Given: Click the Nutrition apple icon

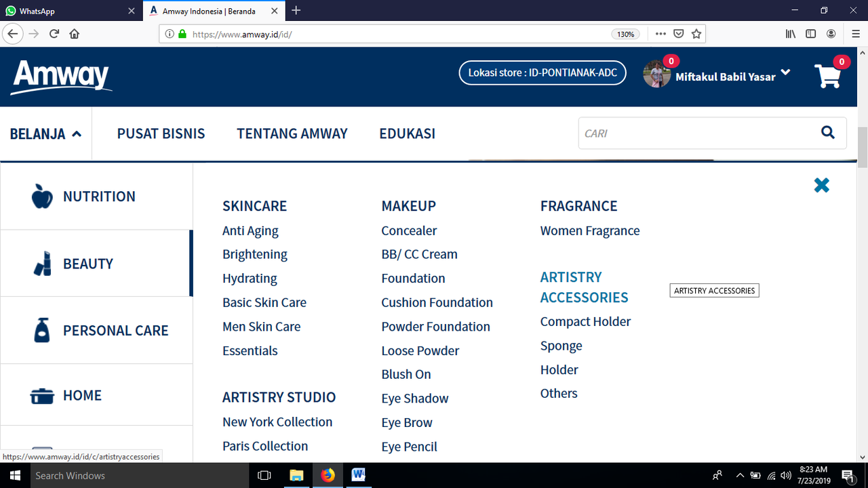Looking at the screenshot, I should point(42,197).
